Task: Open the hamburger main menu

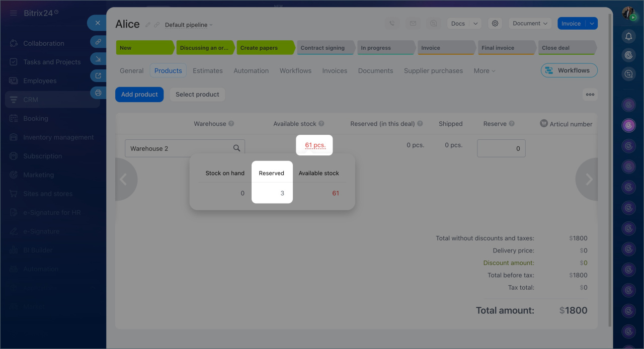Action: (13, 13)
